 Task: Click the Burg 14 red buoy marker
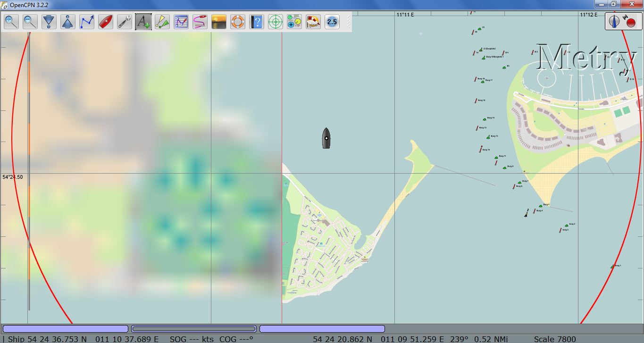pos(476,100)
